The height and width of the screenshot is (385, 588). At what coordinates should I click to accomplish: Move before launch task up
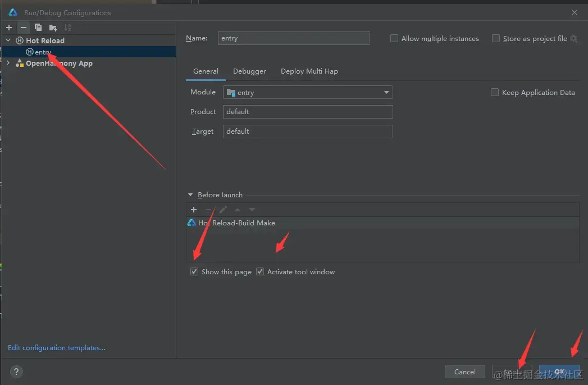click(x=238, y=210)
